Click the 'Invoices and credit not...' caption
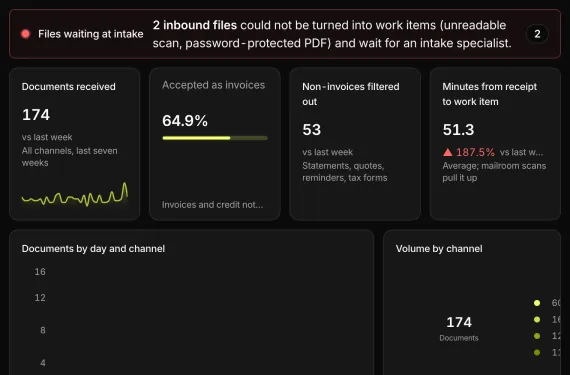Screen dimensions: 570x375 click(212, 205)
